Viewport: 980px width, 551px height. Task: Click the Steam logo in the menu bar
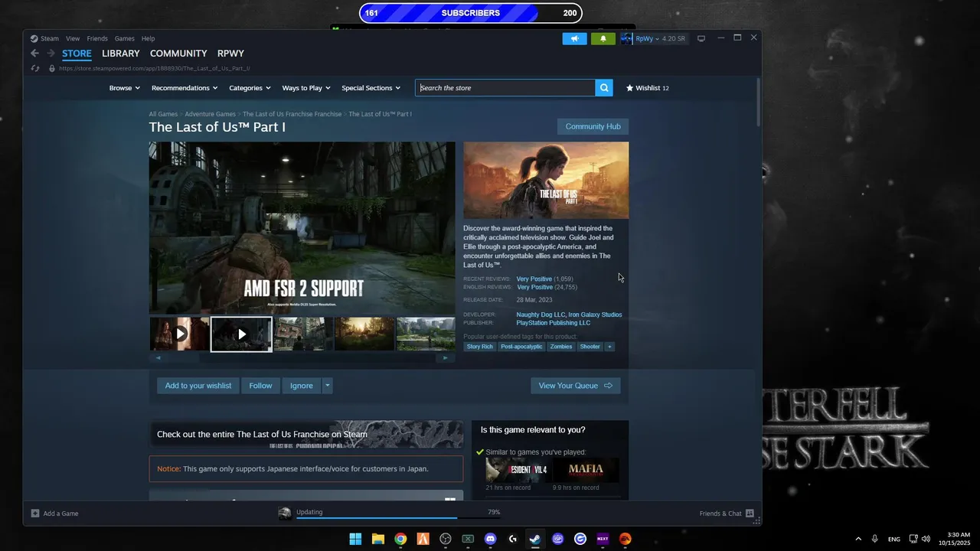pyautogui.click(x=34, y=38)
